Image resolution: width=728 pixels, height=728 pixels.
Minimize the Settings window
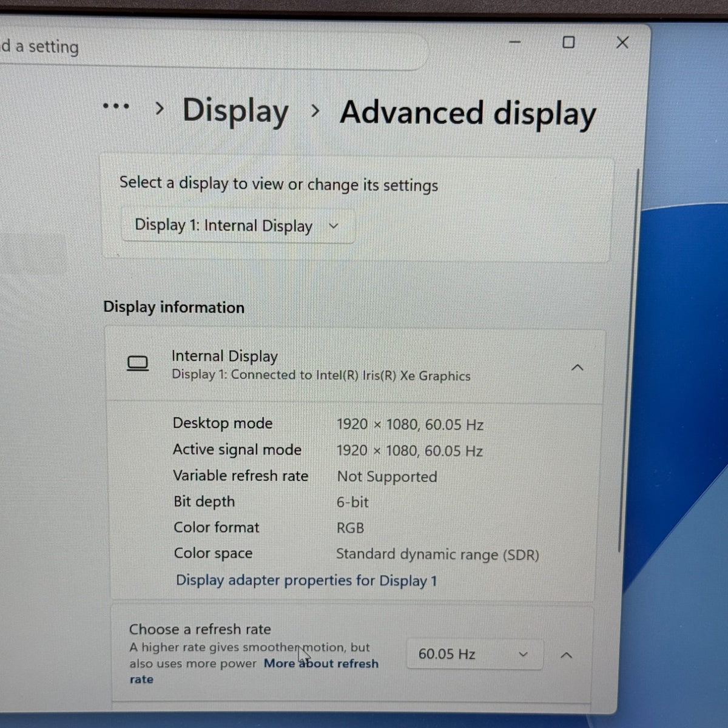[x=515, y=42]
